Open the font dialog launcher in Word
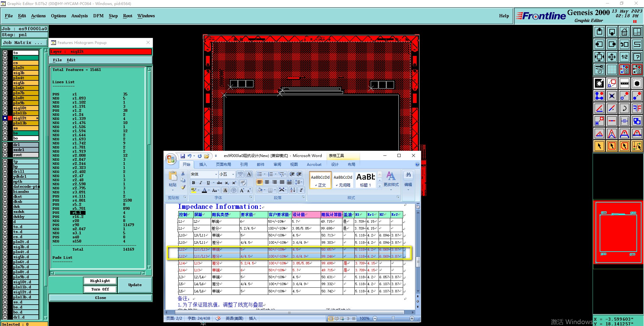This screenshot has width=644, height=326. (x=251, y=197)
